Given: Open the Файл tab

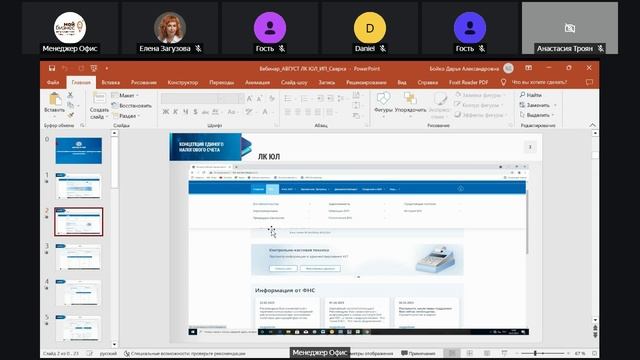Looking at the screenshot, I should pyautogui.click(x=53, y=82).
